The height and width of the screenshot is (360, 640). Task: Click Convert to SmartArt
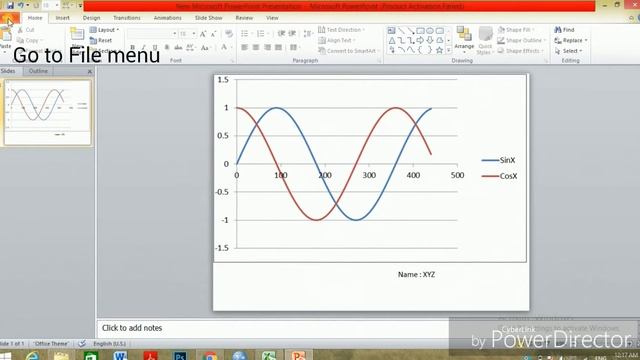tap(349, 51)
